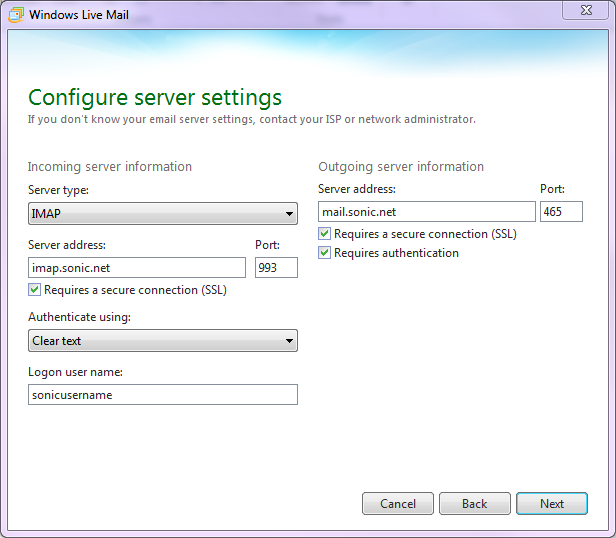Click the Configure server settings heading

pos(155,98)
